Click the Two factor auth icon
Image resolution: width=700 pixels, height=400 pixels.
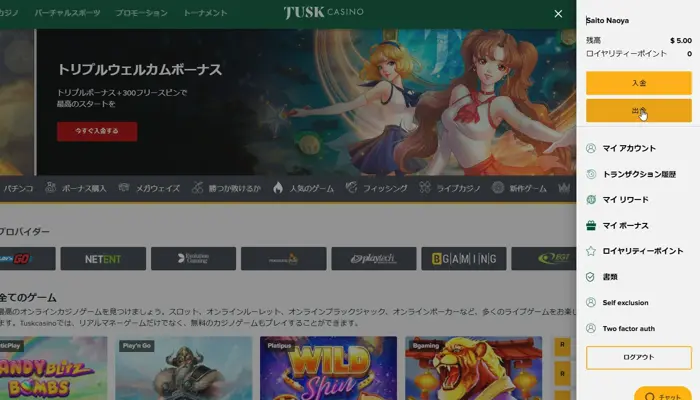pos(591,328)
